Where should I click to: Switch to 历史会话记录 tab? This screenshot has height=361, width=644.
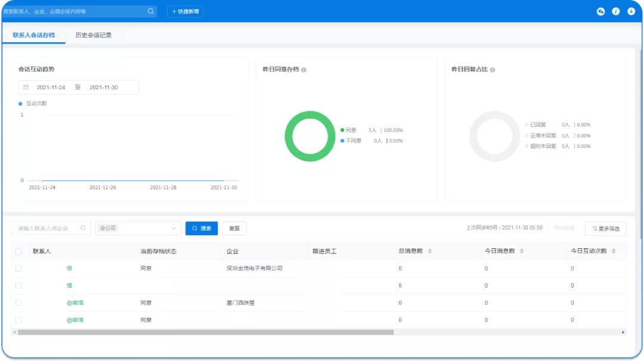93,35
